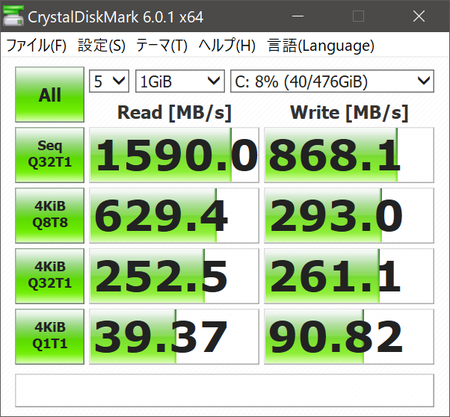Image resolution: width=450 pixels, height=417 pixels.
Task: Open the test size dropdown showing 1GiB
Action: coord(180,81)
